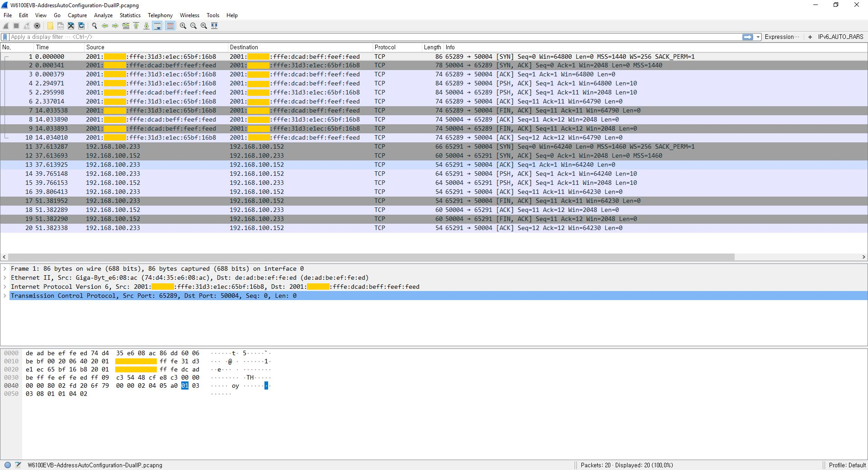Expand the Frame 1 details

(5, 268)
